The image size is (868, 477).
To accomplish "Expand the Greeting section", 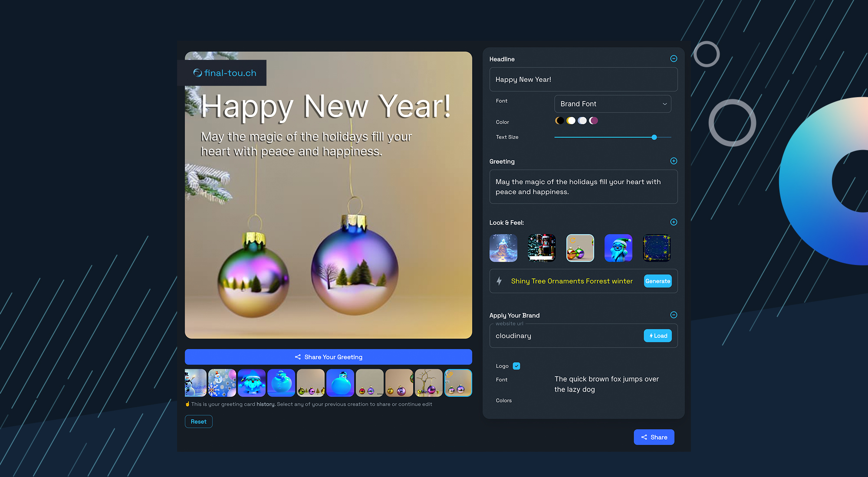I will pos(674,161).
